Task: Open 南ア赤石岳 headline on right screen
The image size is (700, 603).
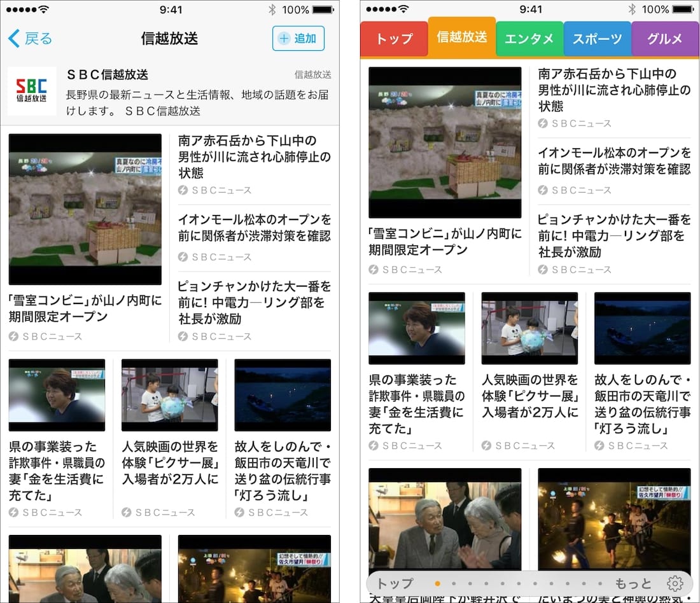Action: [614, 90]
